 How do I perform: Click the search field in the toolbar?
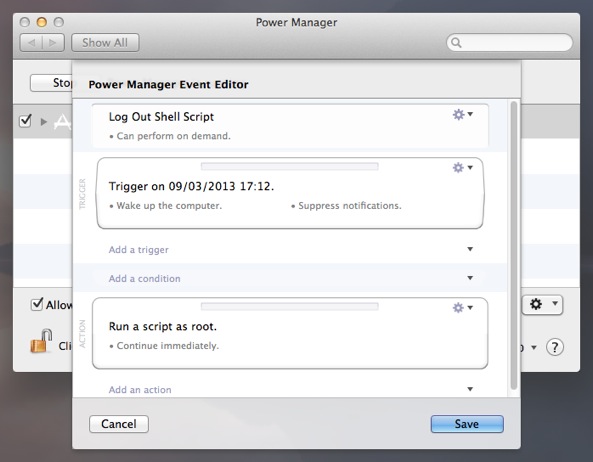click(509, 42)
